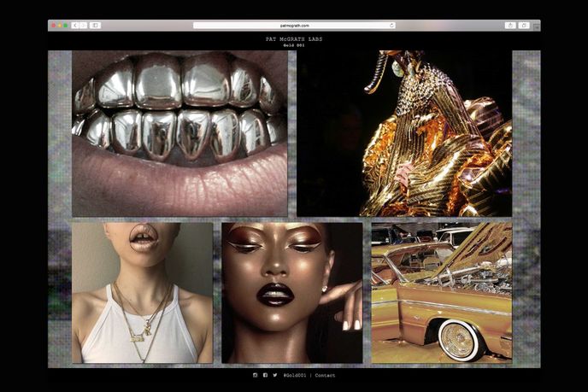
Task: Open the Contact link in the footer
Action: coord(325,376)
